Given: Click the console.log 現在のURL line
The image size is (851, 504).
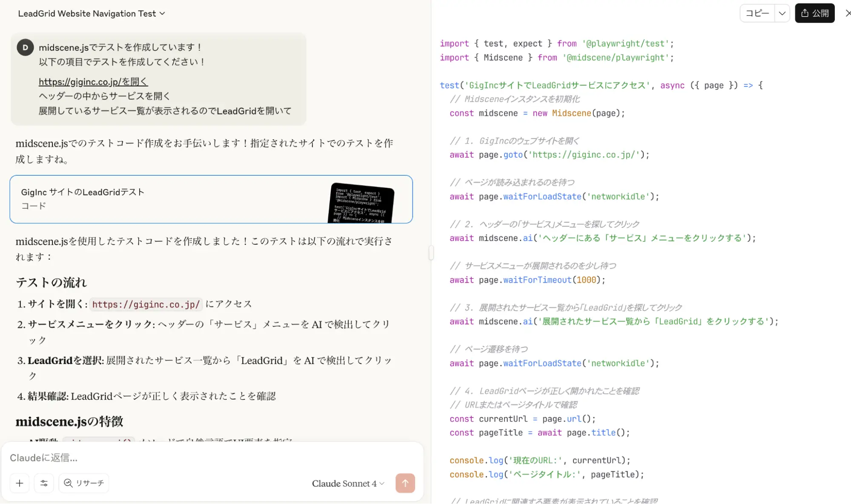Looking at the screenshot, I should [540, 461].
